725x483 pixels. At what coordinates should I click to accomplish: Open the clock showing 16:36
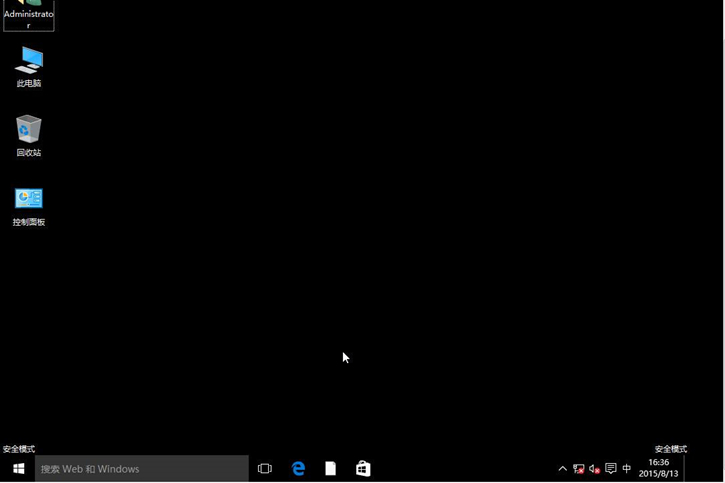[658, 468]
